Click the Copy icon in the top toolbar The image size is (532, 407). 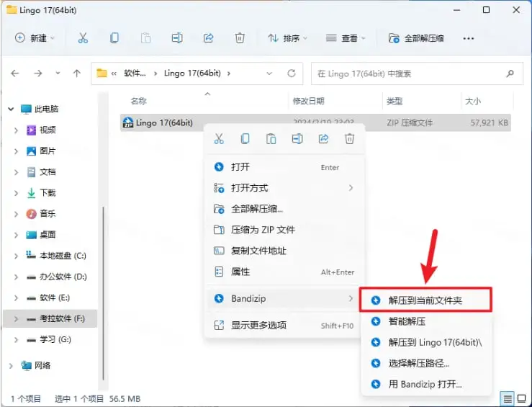tap(114, 38)
